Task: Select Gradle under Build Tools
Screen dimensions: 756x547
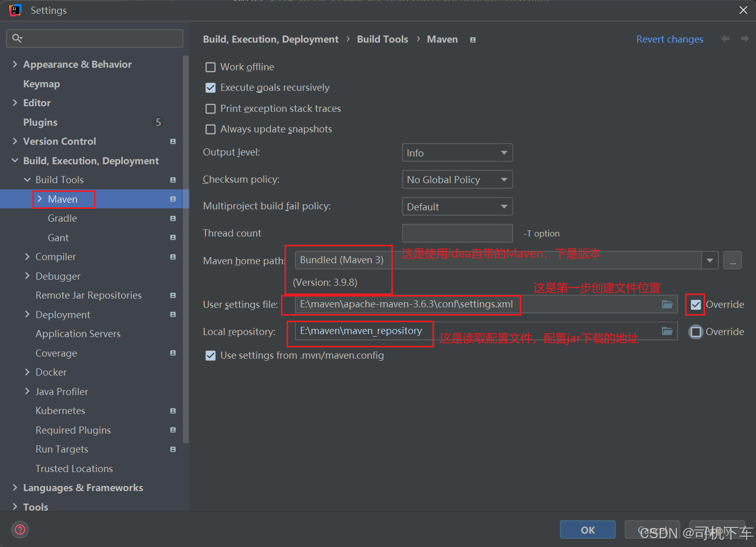Action: click(62, 218)
